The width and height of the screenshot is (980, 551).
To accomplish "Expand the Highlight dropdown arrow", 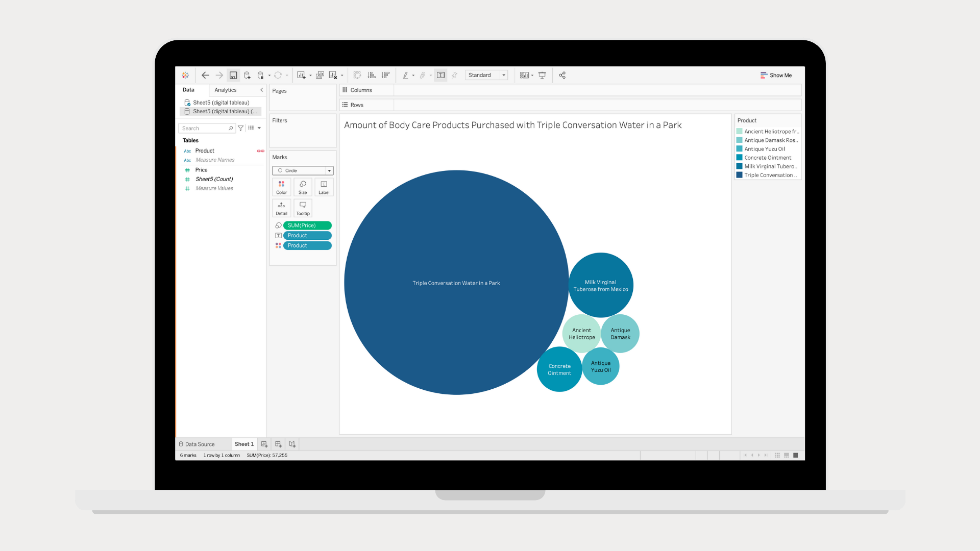I will tap(413, 76).
